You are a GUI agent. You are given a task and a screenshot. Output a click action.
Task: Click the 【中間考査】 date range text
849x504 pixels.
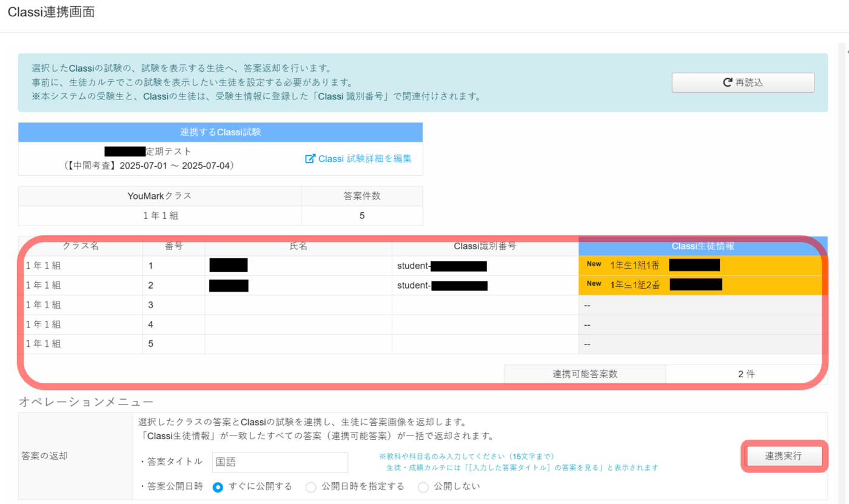click(x=149, y=165)
